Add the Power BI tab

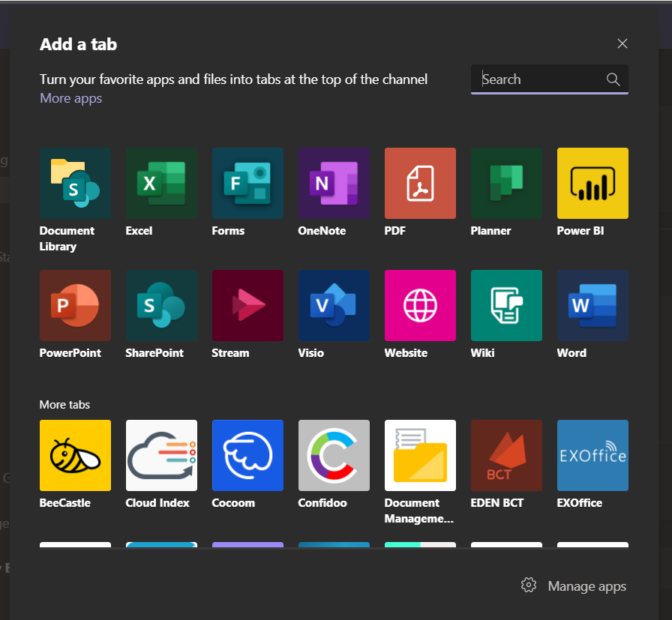(592, 184)
